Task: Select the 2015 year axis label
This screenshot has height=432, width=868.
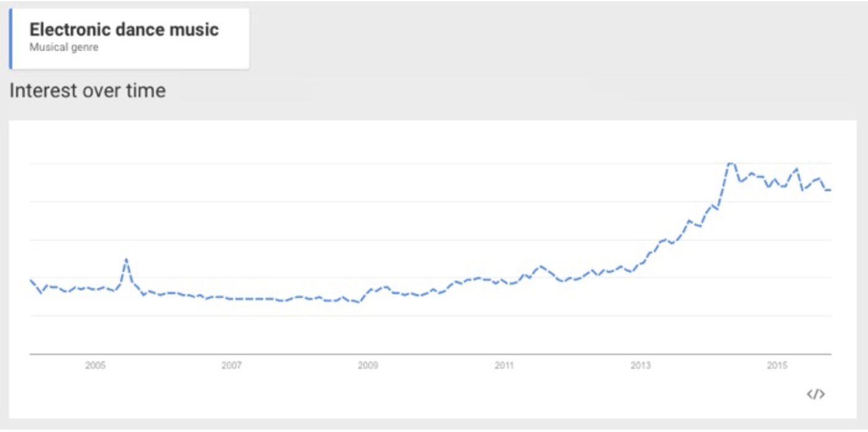Action: coord(777,366)
